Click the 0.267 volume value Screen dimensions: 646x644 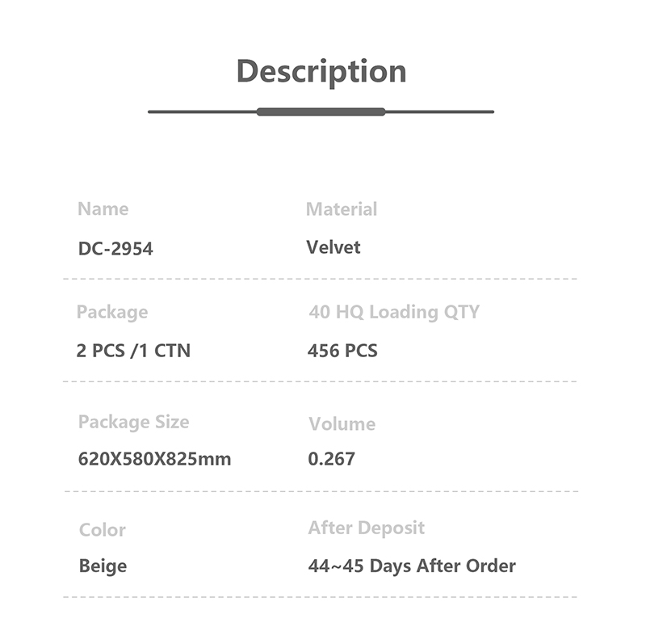point(331,459)
